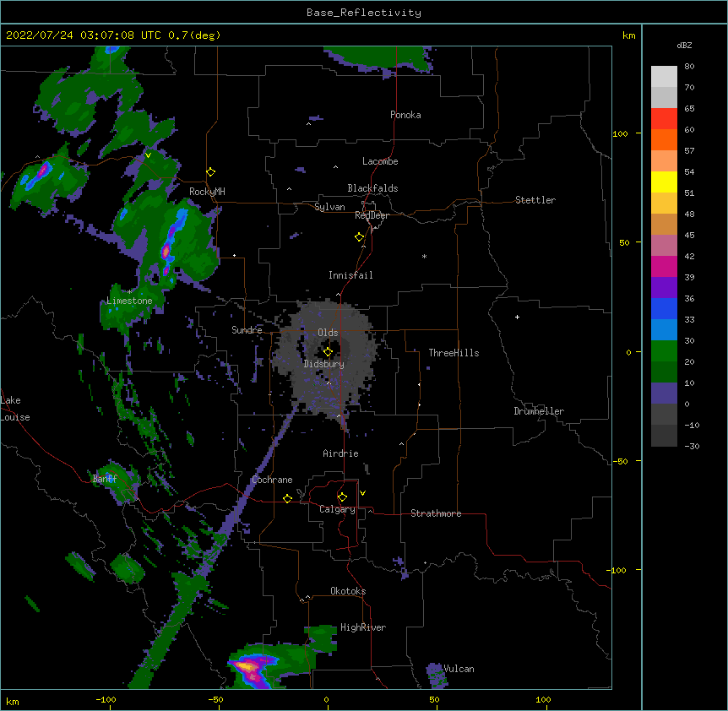The image size is (728, 711).
Task: Click the Cochrane city label
Action: 272,480
